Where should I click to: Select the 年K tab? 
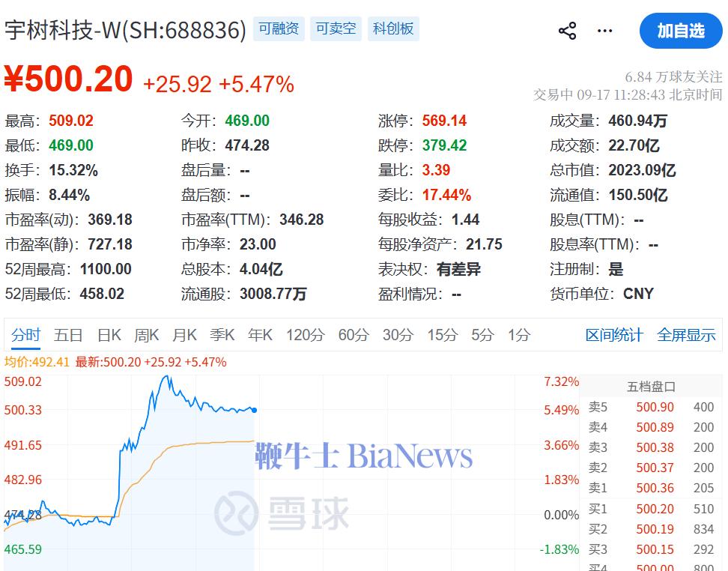pyautogui.click(x=260, y=335)
